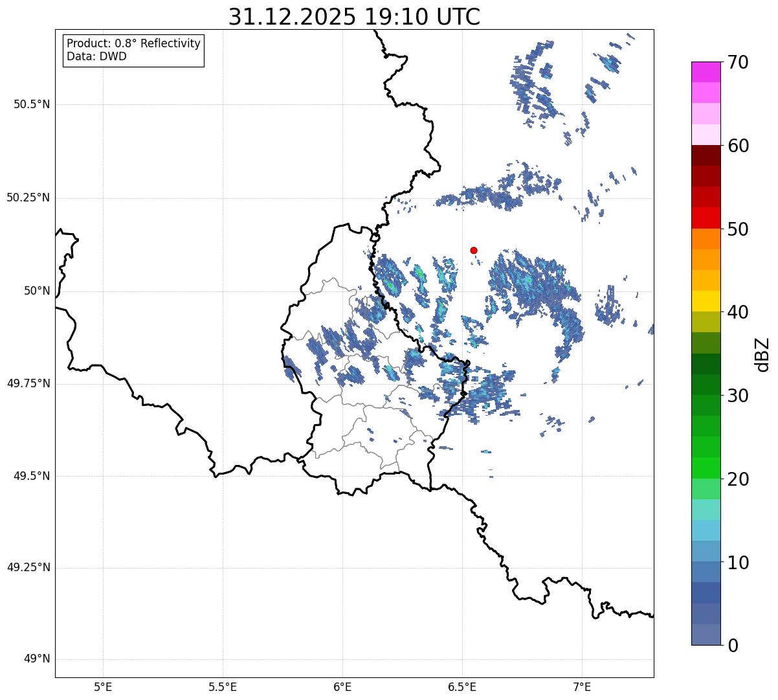Click the Product: 0.8° Reflectivity label
Screen dimensions: 778x700
point(134,43)
